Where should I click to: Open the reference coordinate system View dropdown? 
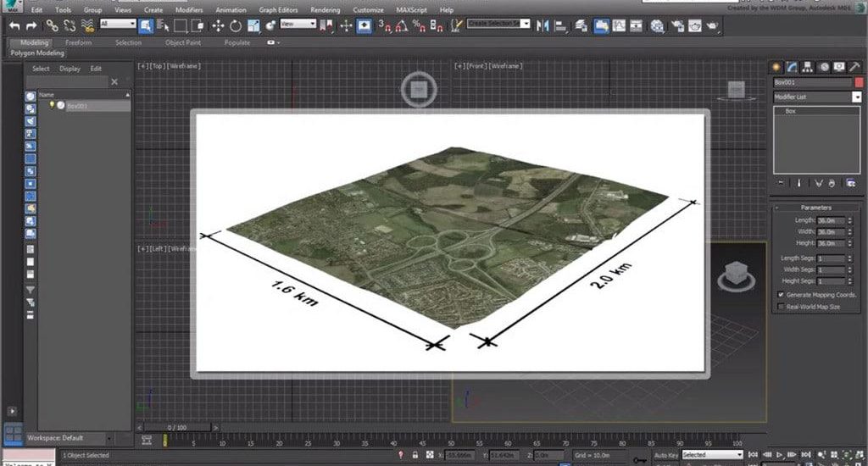click(298, 25)
